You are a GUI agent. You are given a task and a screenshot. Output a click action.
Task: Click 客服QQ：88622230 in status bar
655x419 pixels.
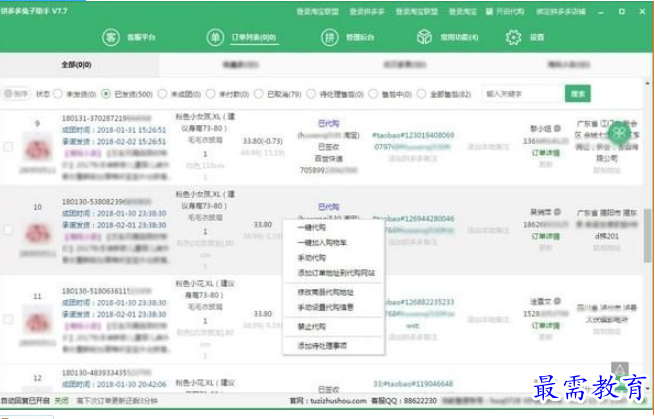pos(404,401)
